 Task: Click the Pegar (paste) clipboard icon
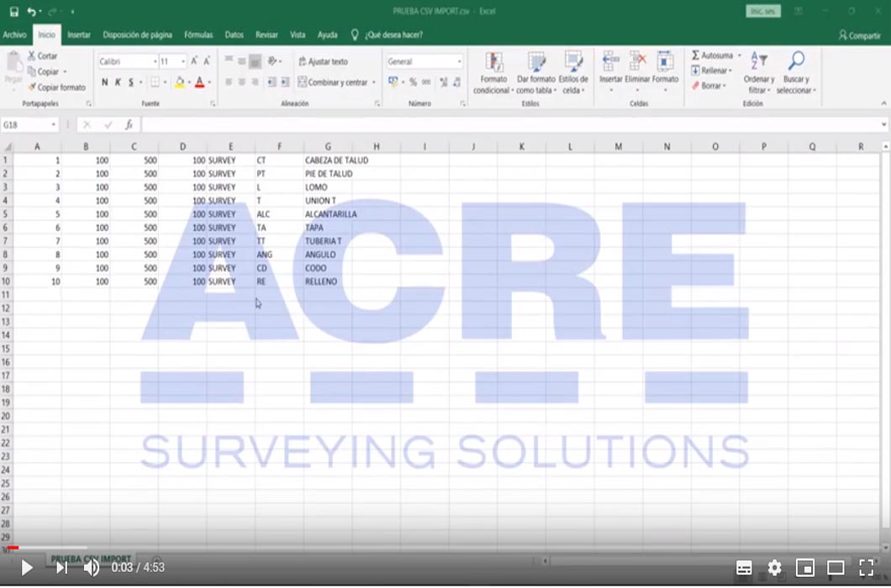coord(13,61)
